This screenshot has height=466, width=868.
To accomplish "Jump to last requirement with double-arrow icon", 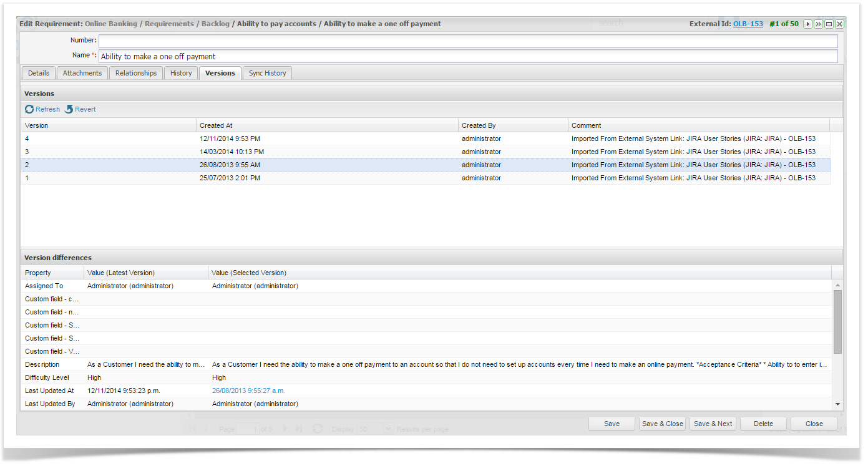I will tap(818, 24).
